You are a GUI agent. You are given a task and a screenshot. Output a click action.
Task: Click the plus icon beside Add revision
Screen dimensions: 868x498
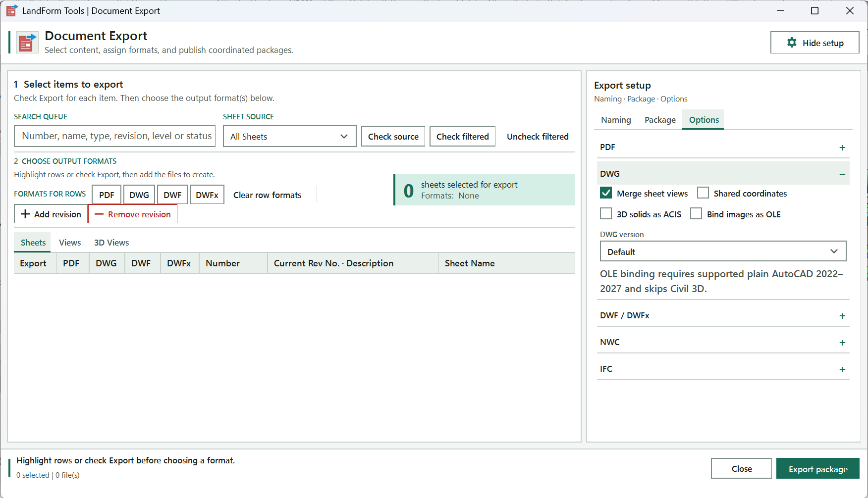pos(25,214)
